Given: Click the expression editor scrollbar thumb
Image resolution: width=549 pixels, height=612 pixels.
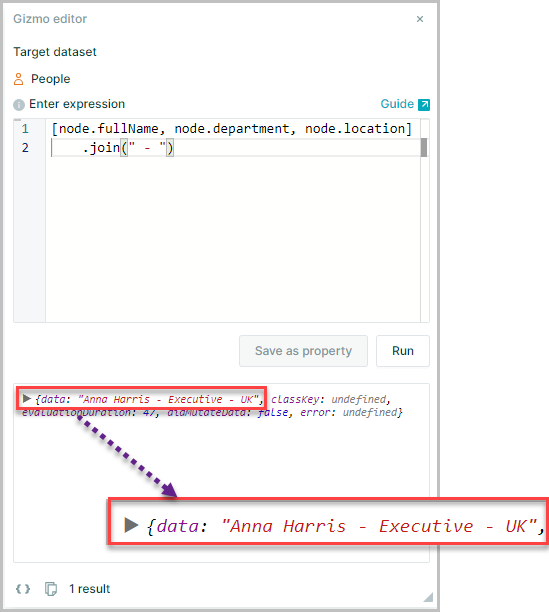Looking at the screenshot, I should click(x=424, y=148).
